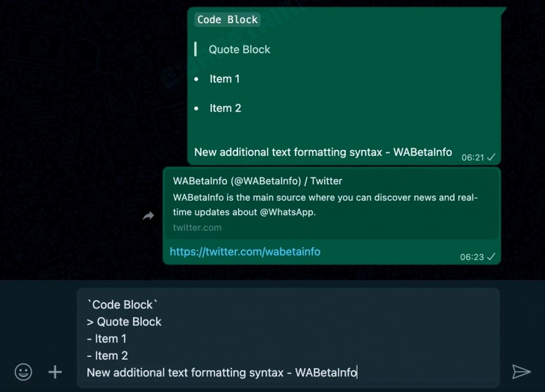This screenshot has width=545, height=392.
Task: Click the Code Block formatted text
Action: pos(227,20)
